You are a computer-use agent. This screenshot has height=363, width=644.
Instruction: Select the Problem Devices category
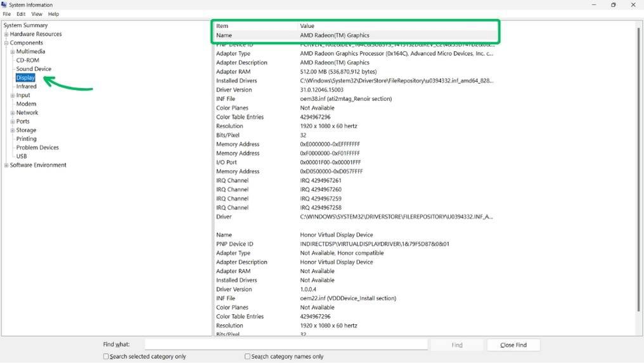click(37, 148)
